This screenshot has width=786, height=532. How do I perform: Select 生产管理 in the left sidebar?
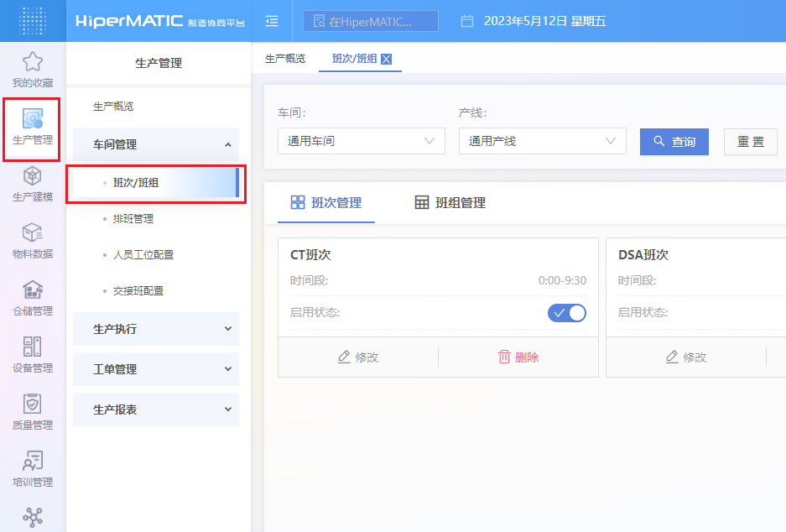(33, 127)
